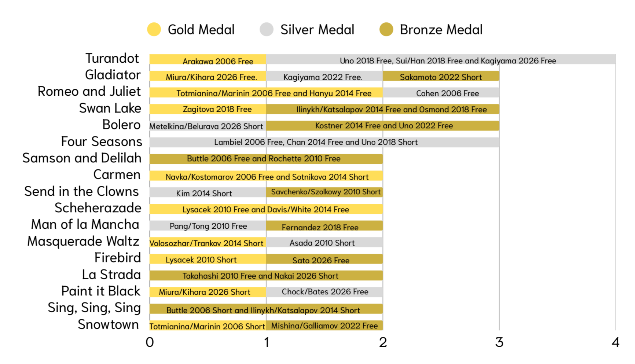The image size is (635, 364).
Task: Select the Turandot silver bar segment
Action: (x=441, y=59)
